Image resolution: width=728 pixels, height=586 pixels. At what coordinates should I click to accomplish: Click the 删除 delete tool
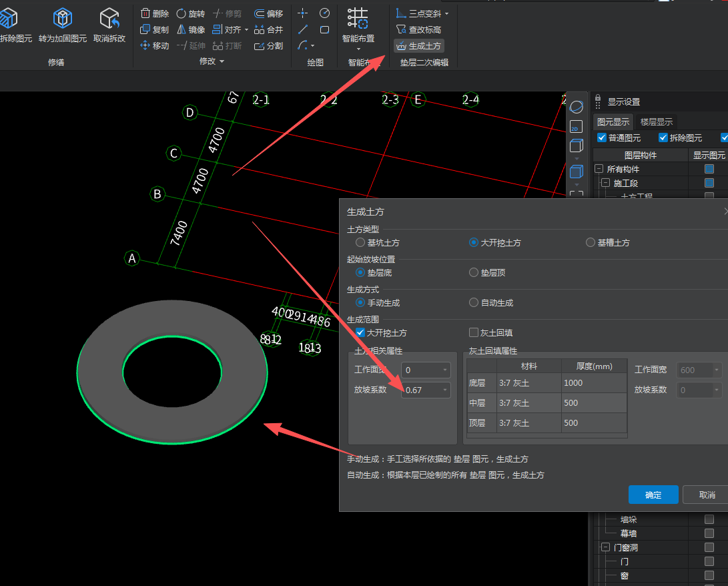(155, 13)
